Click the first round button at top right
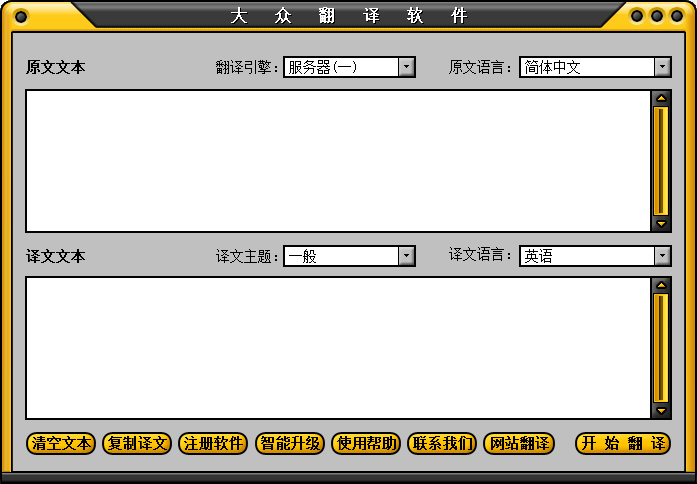The height and width of the screenshot is (484, 697). (x=637, y=16)
